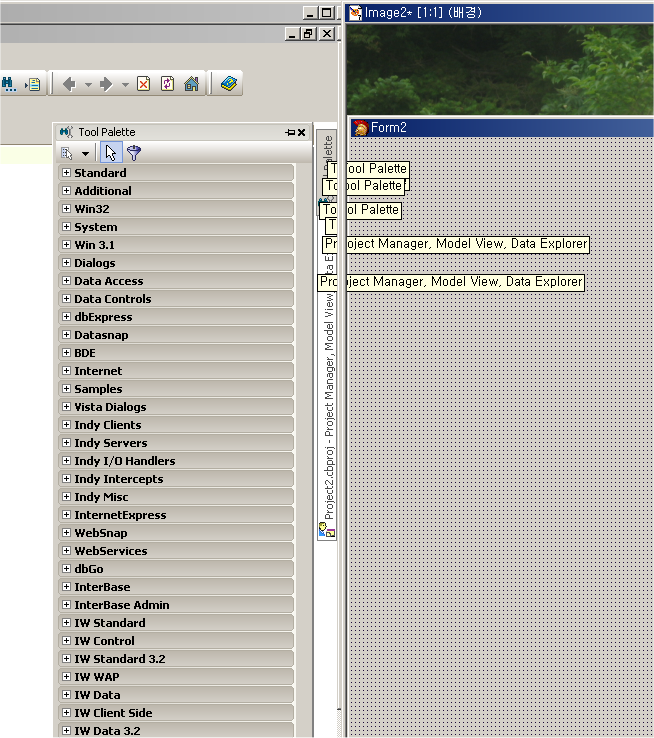The height and width of the screenshot is (738, 654).
Task: Click the binoculars search icon
Action: pyautogui.click(x=7, y=84)
